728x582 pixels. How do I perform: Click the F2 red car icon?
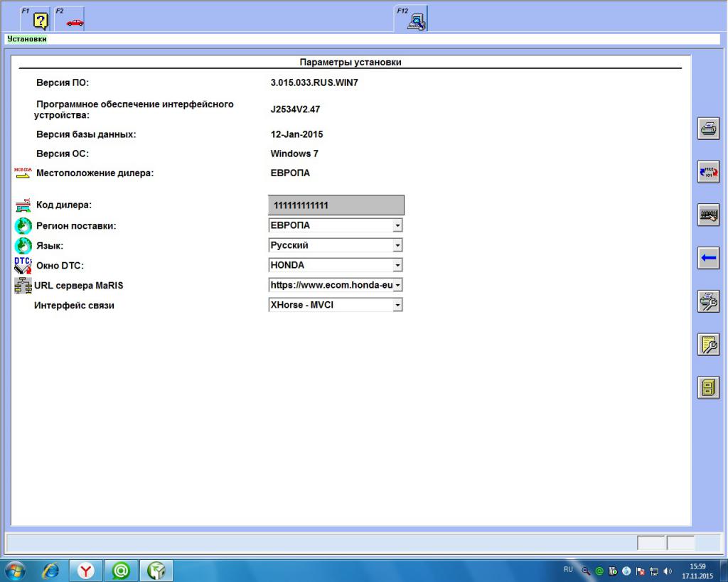pos(74,21)
